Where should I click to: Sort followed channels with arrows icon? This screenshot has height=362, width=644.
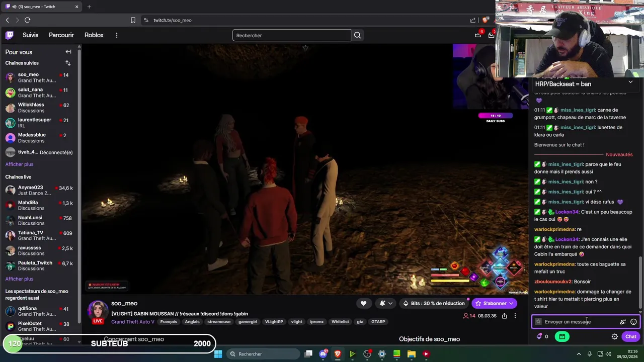click(x=68, y=63)
